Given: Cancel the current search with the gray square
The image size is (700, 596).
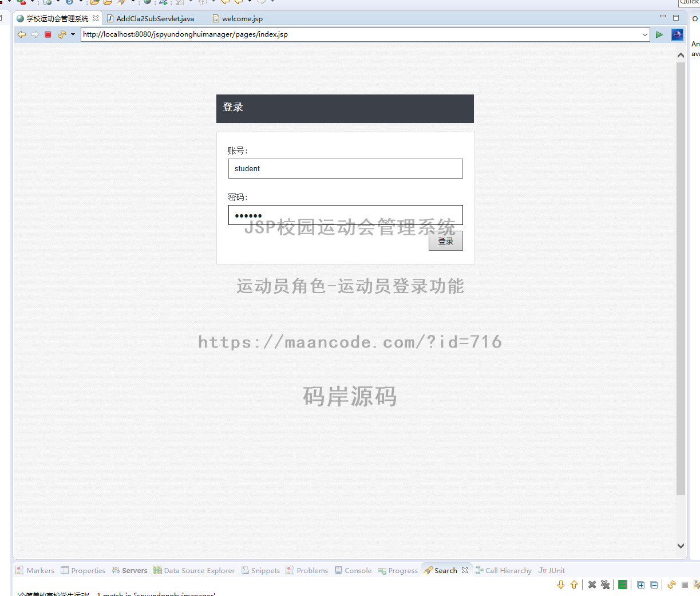Looking at the screenshot, I should click(x=685, y=585).
